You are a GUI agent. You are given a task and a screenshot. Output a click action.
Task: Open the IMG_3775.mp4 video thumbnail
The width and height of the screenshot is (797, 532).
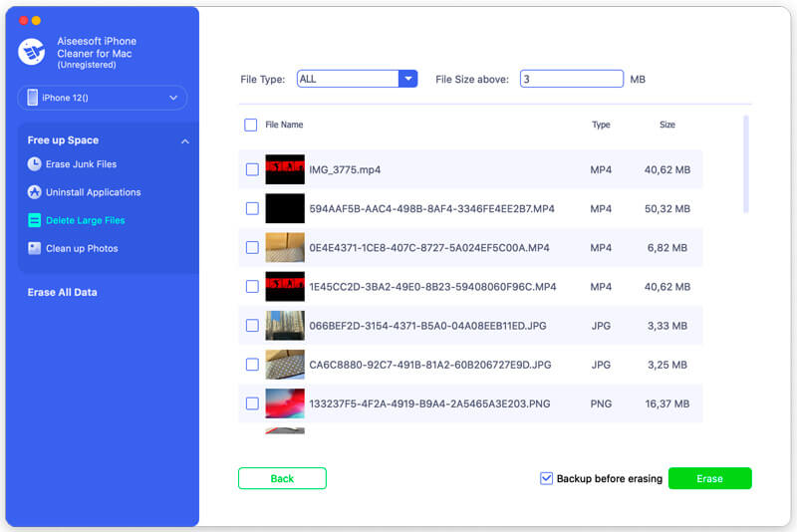click(x=285, y=169)
